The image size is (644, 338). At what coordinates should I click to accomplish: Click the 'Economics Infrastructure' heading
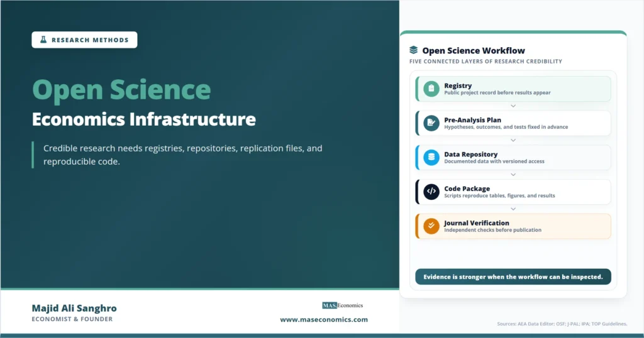(144, 119)
